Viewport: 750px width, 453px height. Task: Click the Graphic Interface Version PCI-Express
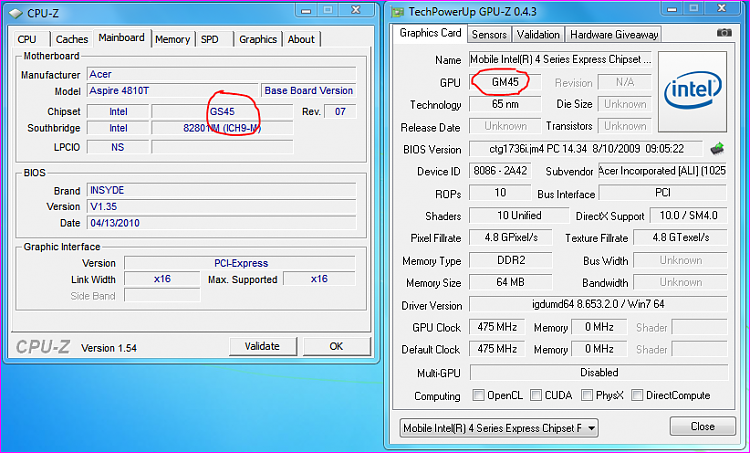pos(240,263)
